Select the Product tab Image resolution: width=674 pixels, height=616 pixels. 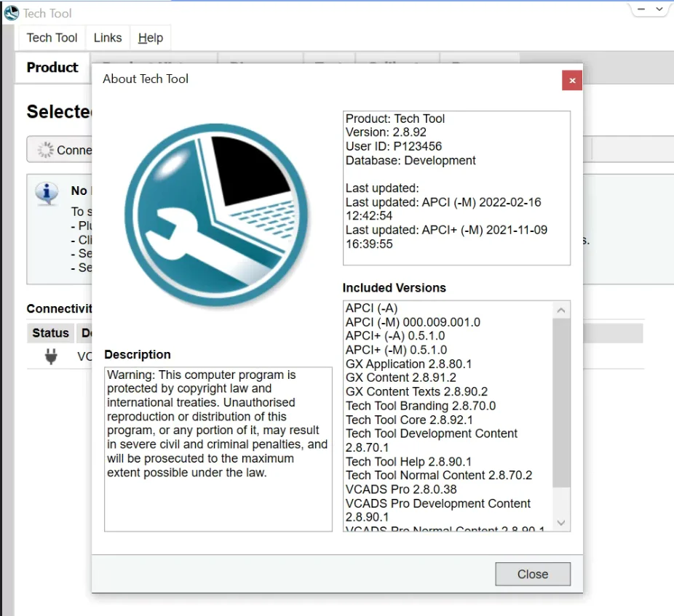(52, 68)
